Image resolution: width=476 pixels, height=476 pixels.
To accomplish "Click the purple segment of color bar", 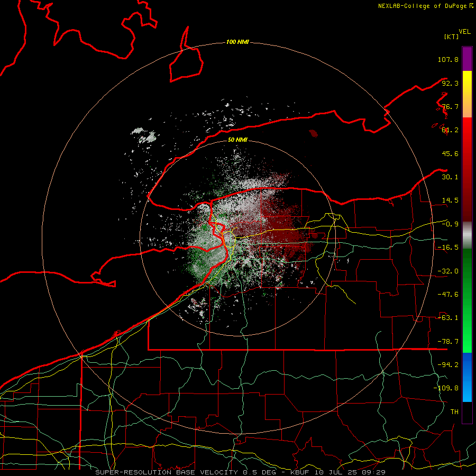I will (467, 59).
